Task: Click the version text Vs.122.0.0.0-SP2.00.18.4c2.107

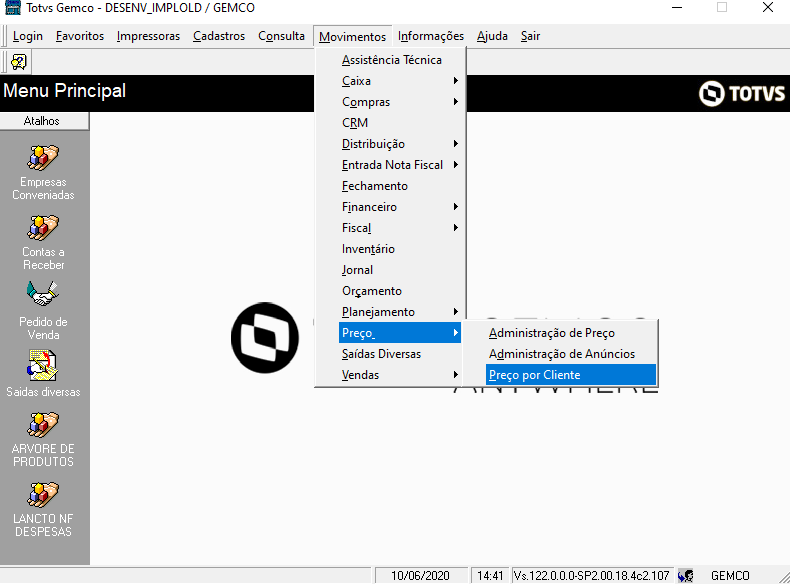Action: tap(591, 575)
